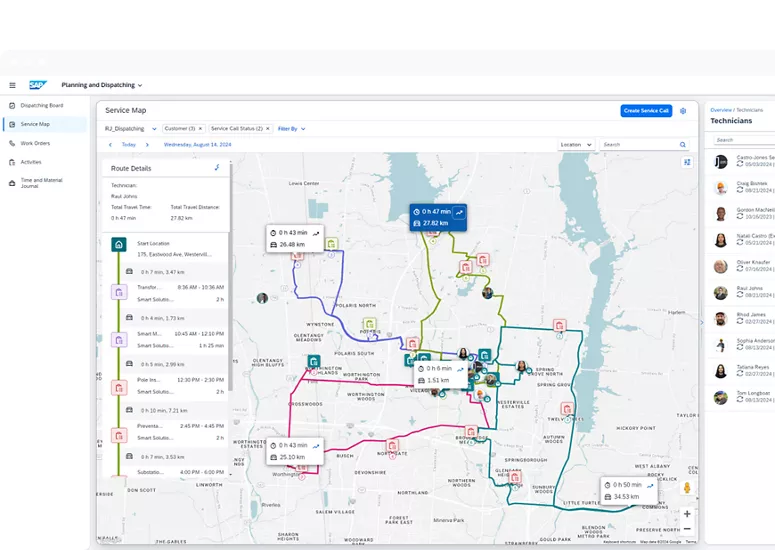The height and width of the screenshot is (550, 775).
Task: Open map settings gear icon
Action: point(683,111)
